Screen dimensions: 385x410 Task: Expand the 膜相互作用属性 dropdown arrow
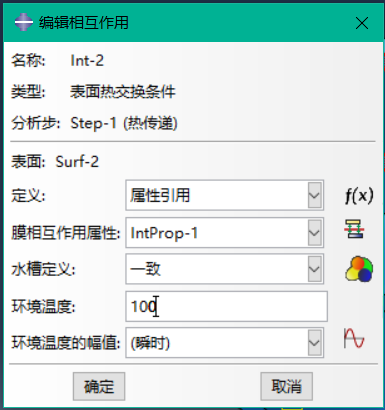pyautogui.click(x=314, y=232)
